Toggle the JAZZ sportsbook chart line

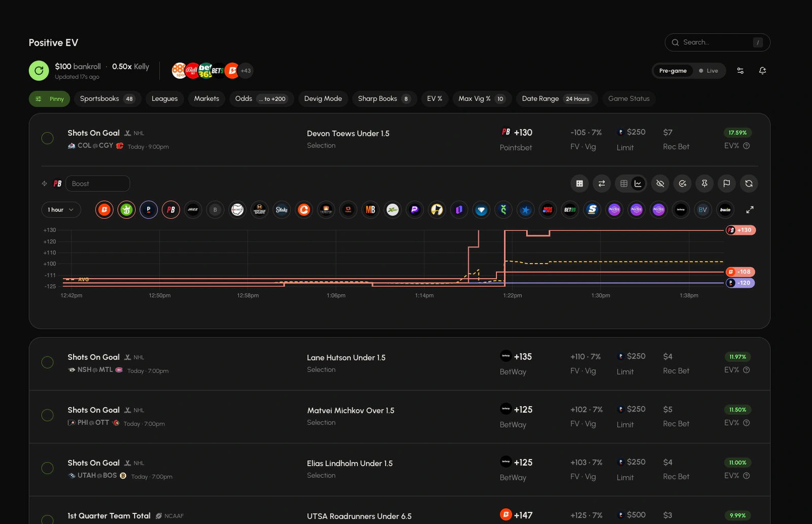pyautogui.click(x=193, y=209)
